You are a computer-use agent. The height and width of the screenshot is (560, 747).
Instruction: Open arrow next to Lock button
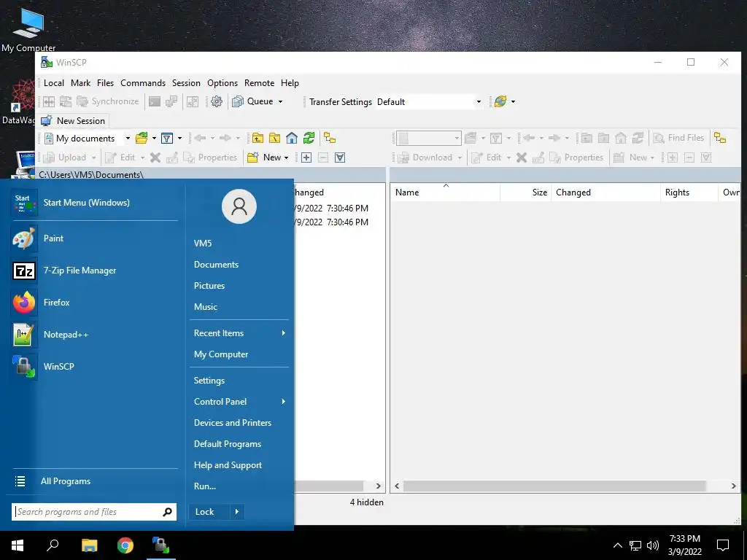pos(237,512)
